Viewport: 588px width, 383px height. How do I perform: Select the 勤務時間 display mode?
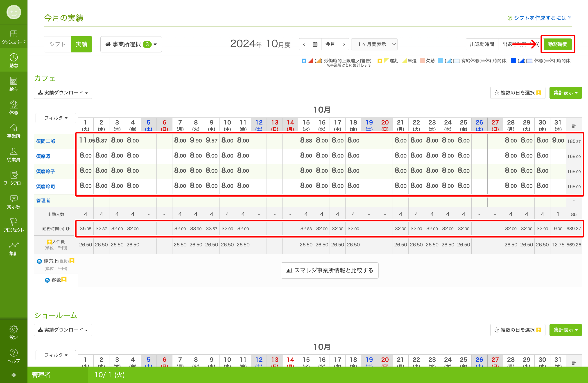tap(558, 44)
